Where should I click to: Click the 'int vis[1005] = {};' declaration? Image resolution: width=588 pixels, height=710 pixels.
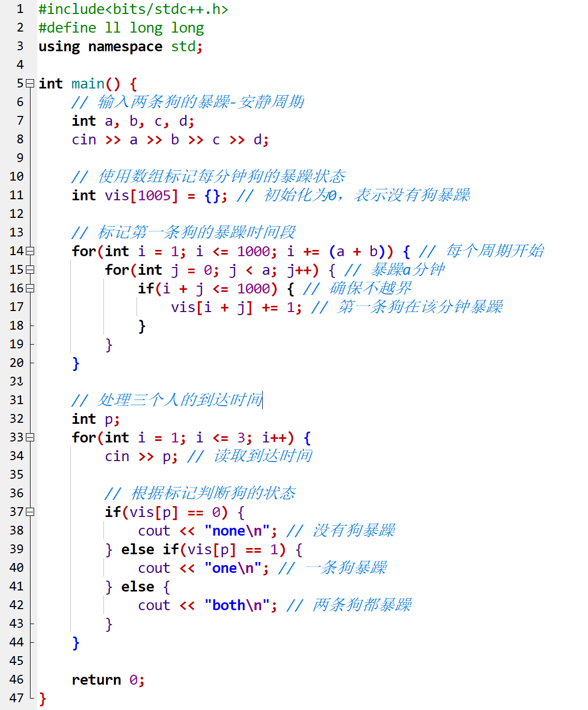click(150, 196)
